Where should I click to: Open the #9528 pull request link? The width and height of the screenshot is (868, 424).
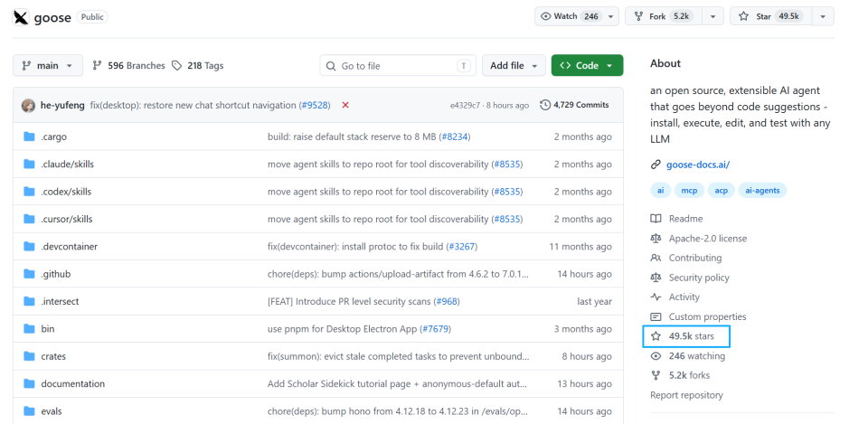point(315,105)
